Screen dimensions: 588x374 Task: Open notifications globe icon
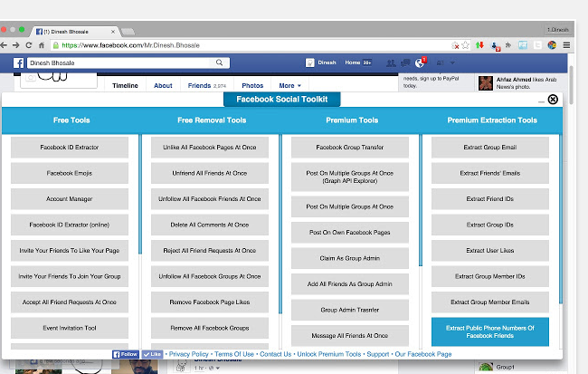420,63
